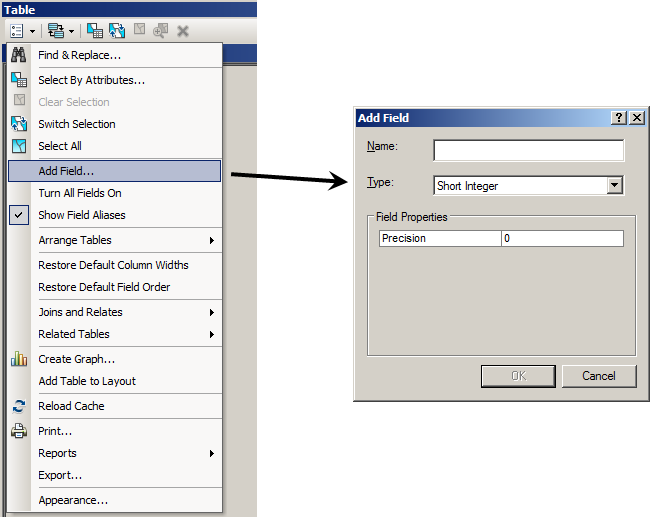The width and height of the screenshot is (651, 517).
Task: Click the printer icon beside Print
Action: (x=19, y=431)
